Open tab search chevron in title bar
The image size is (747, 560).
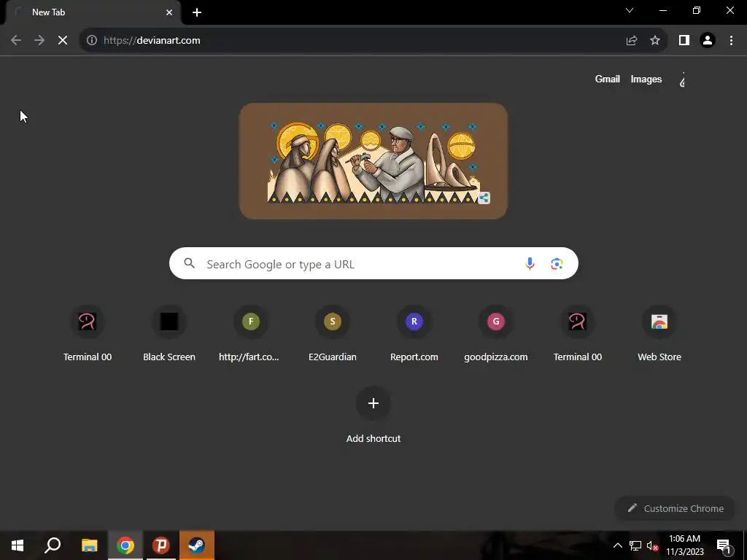[630, 10]
